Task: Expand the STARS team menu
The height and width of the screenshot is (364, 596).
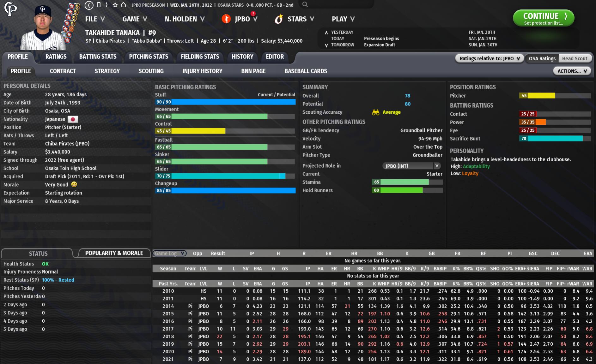Action: 301,19
